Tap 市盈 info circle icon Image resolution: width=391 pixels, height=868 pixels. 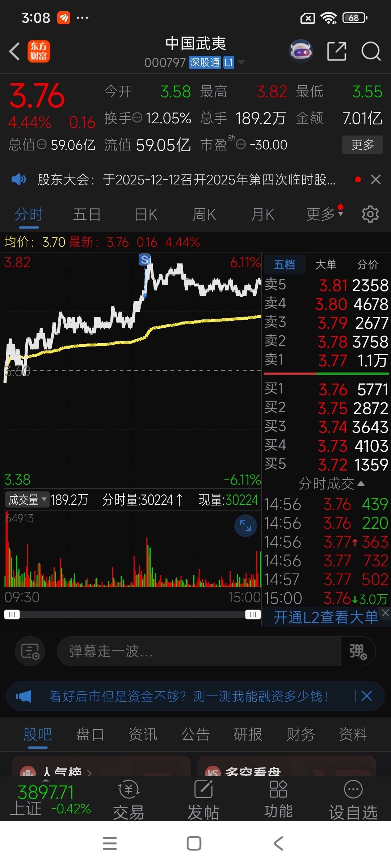pos(241,145)
